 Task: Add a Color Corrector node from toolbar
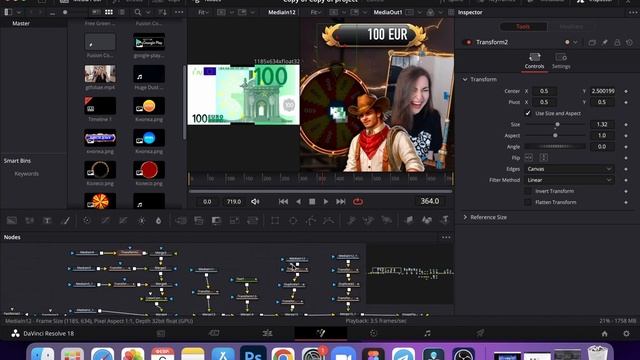87,220
